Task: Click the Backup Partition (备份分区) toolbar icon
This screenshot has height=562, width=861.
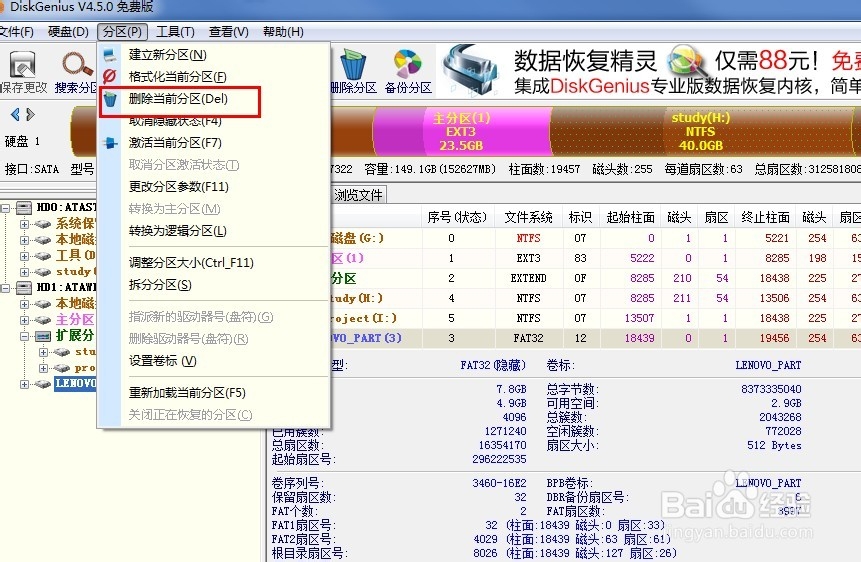Action: (407, 64)
